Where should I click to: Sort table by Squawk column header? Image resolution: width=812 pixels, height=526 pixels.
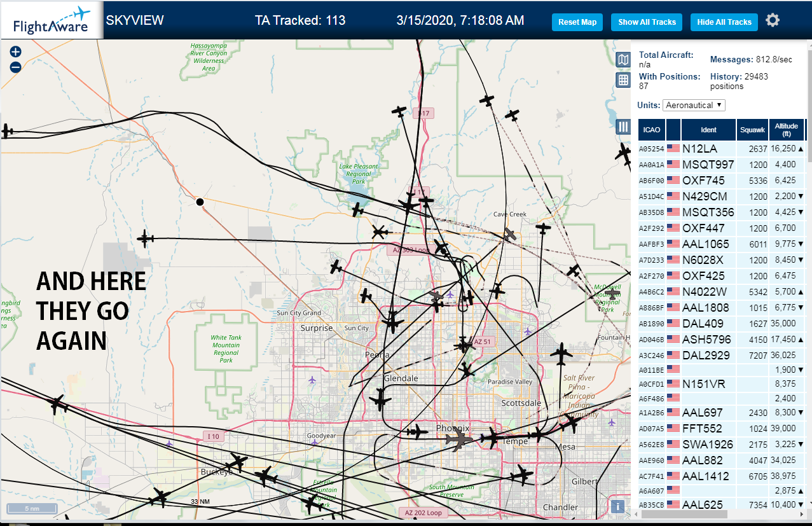[x=752, y=130]
